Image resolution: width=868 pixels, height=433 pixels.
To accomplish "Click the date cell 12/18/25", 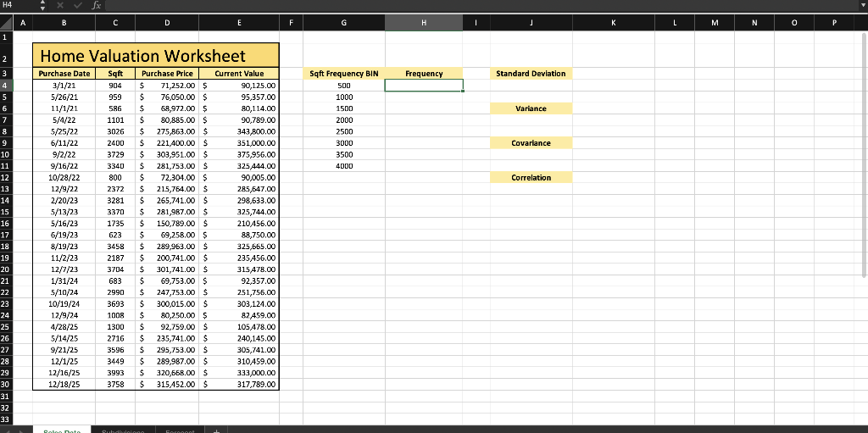I will click(x=64, y=384).
